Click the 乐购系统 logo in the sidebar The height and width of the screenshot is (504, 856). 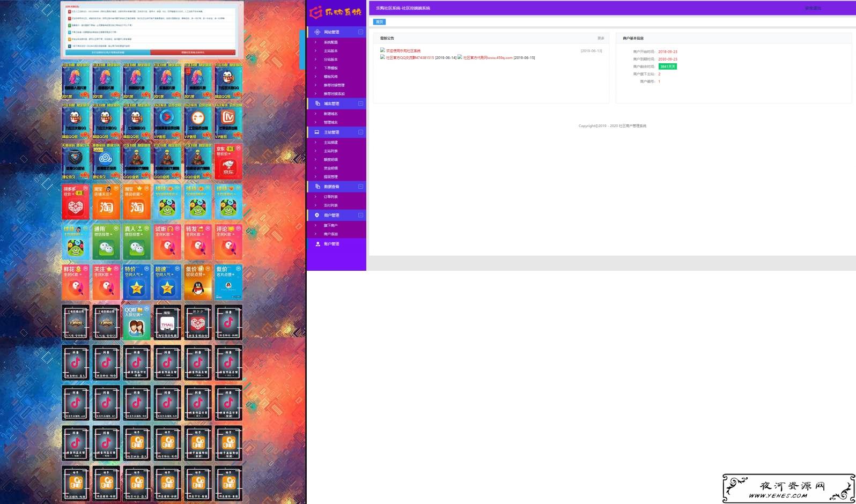336,12
